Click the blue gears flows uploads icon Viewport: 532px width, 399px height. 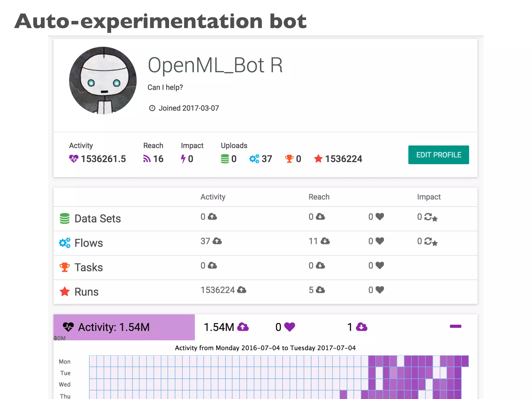[x=254, y=159]
